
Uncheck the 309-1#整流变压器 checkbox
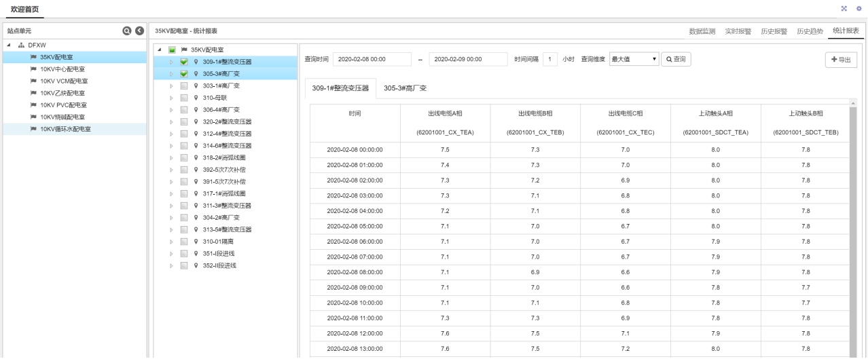coord(184,62)
